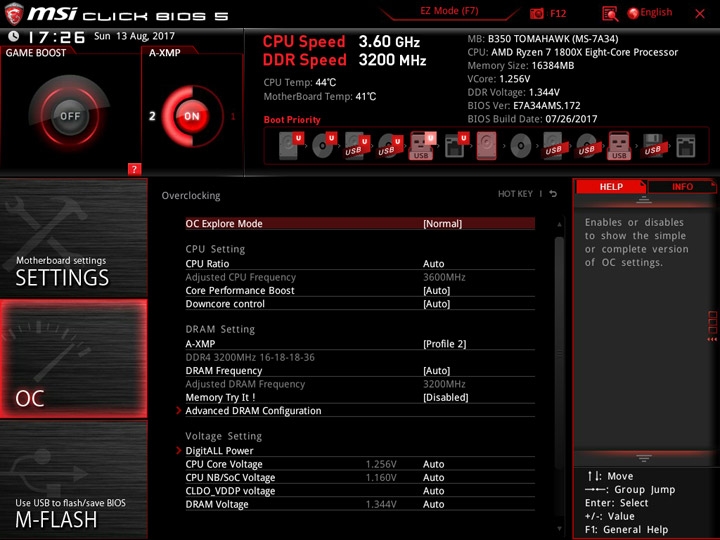Select DRAM Voltage Auto field

point(433,504)
